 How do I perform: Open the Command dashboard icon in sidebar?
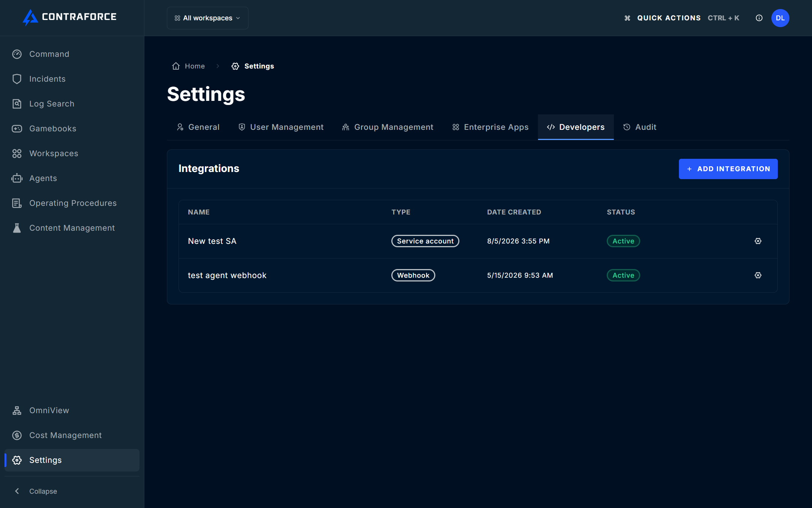pos(17,54)
